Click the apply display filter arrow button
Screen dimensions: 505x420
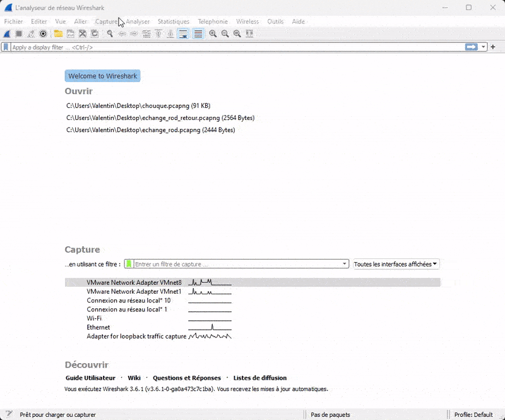coord(471,47)
